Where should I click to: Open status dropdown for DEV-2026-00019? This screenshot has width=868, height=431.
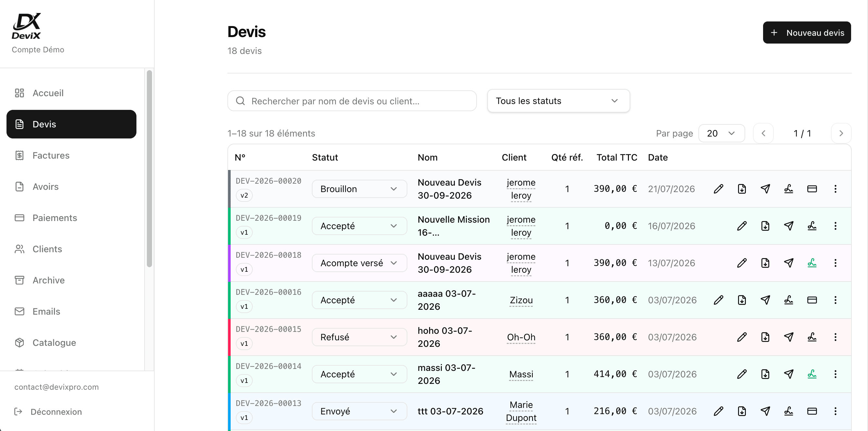[359, 226]
